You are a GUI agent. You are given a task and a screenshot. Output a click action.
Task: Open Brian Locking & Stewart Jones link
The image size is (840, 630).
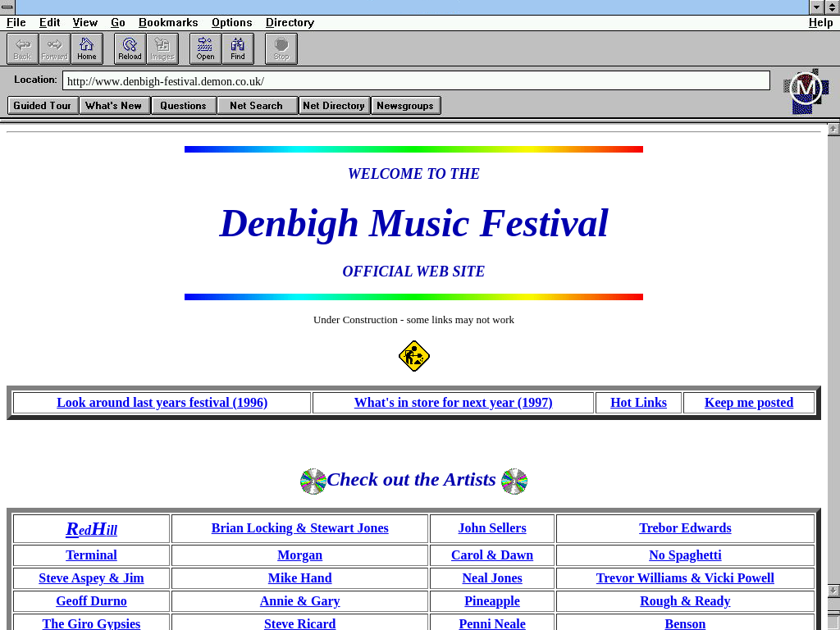click(x=300, y=527)
